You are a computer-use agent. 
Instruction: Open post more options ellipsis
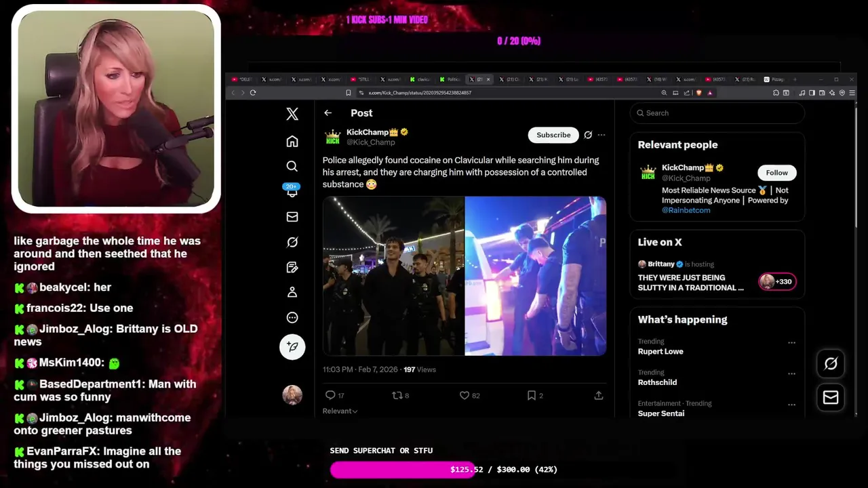point(601,135)
